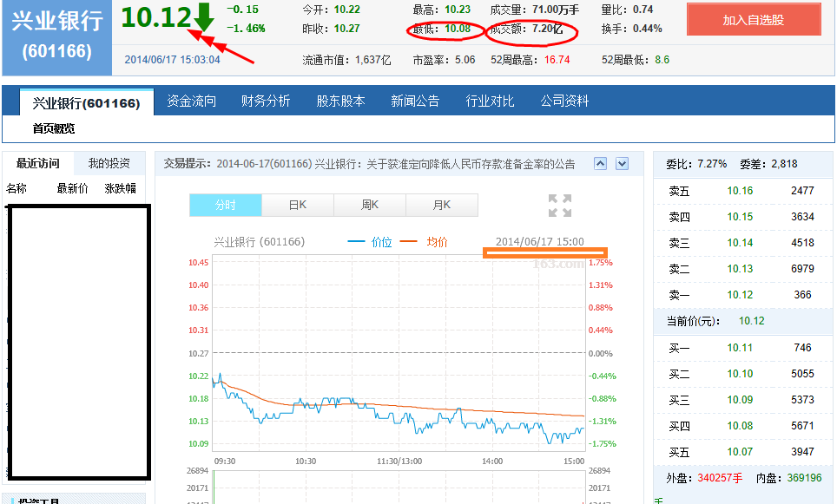Click the 换手 0.44% value
The height and width of the screenshot is (504, 837).
[647, 29]
